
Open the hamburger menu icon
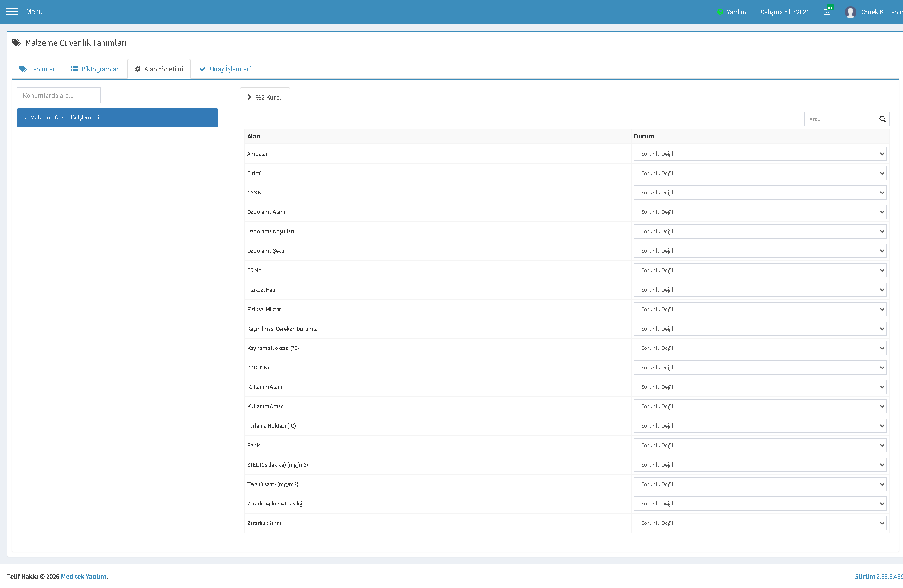pyautogui.click(x=11, y=11)
